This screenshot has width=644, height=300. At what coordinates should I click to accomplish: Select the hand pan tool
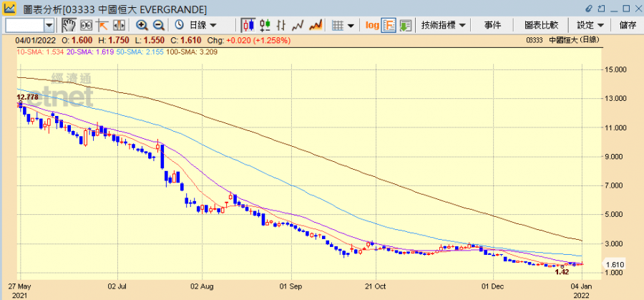point(68,25)
